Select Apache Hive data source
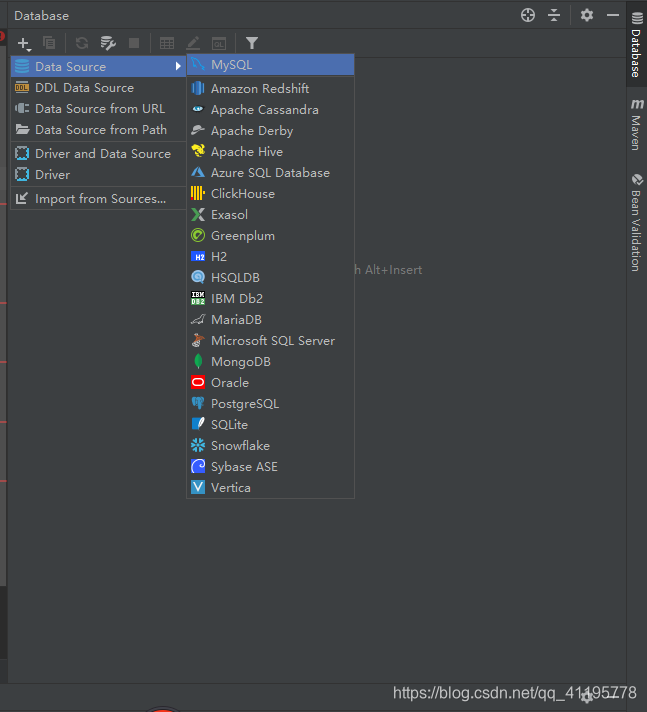Viewport: 647px width, 712px height. (x=271, y=151)
